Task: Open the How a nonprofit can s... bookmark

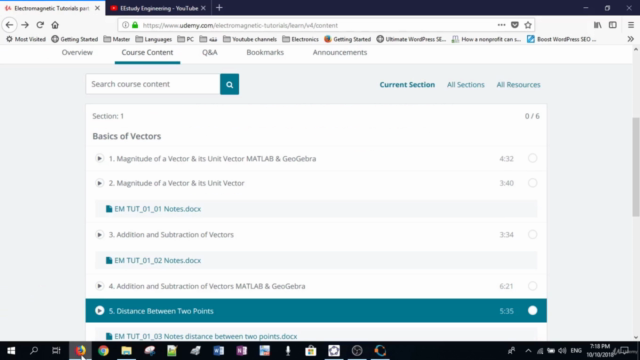Action: [486, 39]
